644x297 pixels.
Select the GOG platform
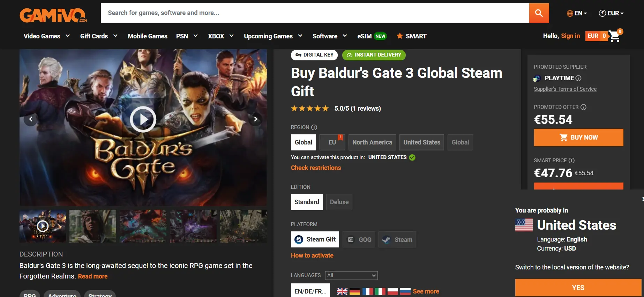[359, 239]
